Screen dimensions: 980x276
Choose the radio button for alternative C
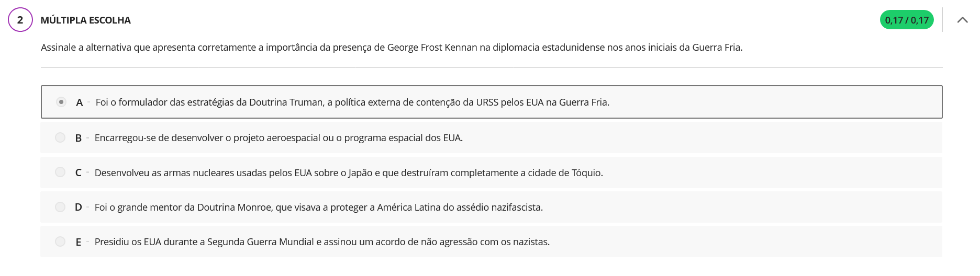click(x=60, y=172)
